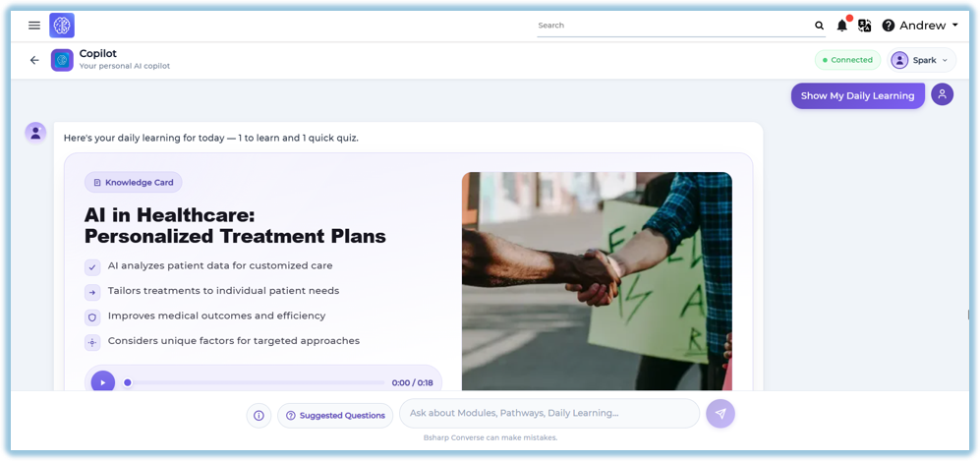Viewport: 980px width, 461px height.
Task: Click the 'Here's your daily learning' message text
Action: (211, 138)
